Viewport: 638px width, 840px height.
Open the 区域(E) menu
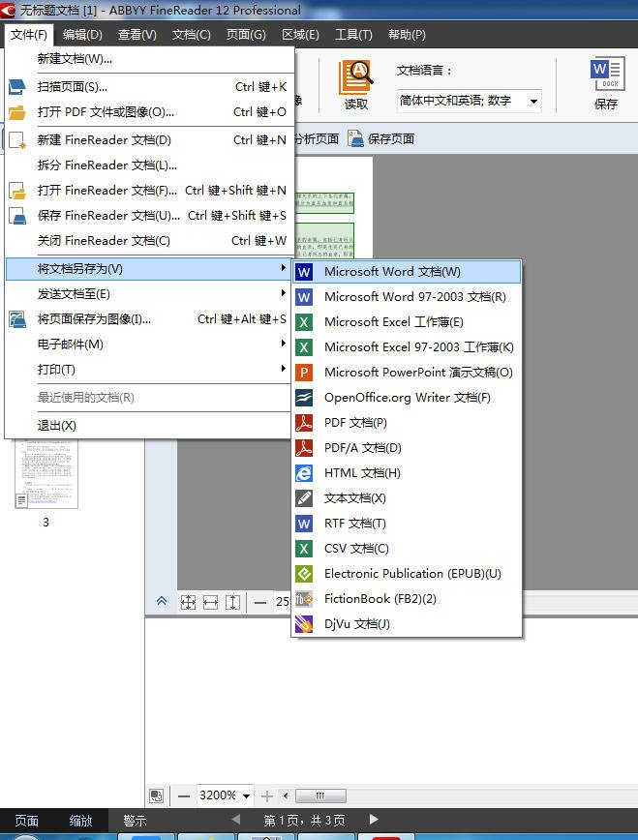click(300, 35)
